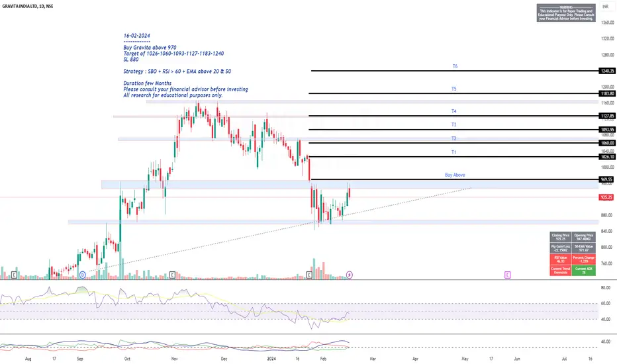Click the 'Buy Gravita above 970' note line
617x364 pixels.
(x=150, y=48)
